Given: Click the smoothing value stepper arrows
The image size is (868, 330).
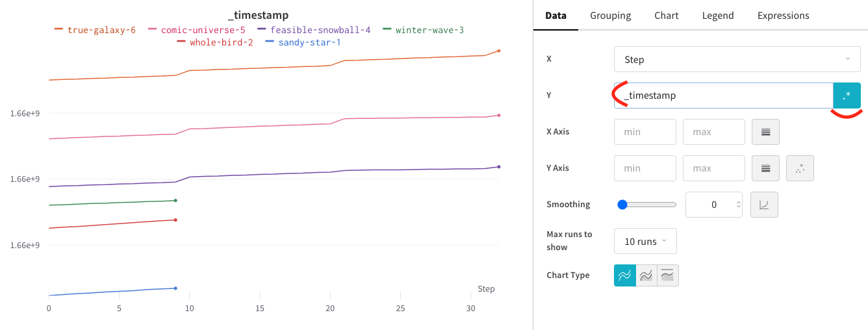Looking at the screenshot, I should tap(738, 205).
